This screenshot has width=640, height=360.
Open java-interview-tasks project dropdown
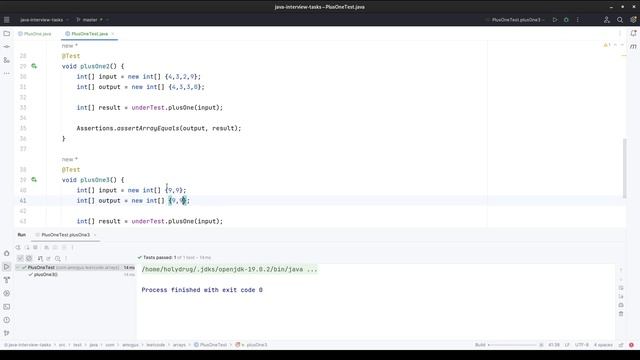pyautogui.click(x=44, y=20)
